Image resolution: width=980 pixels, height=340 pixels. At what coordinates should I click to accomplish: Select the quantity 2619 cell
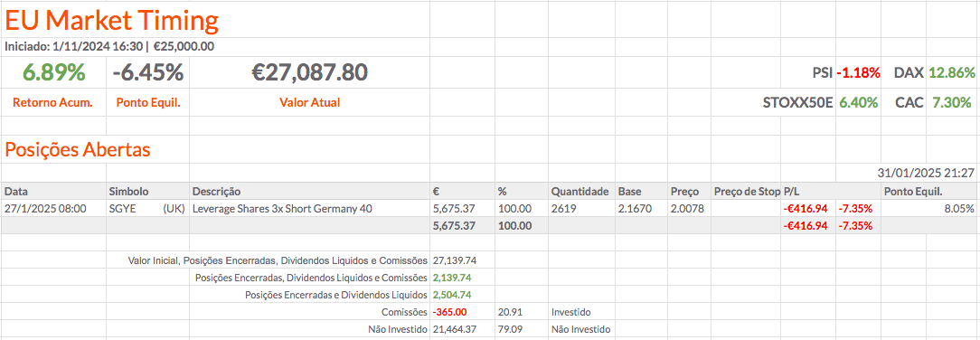(581, 208)
